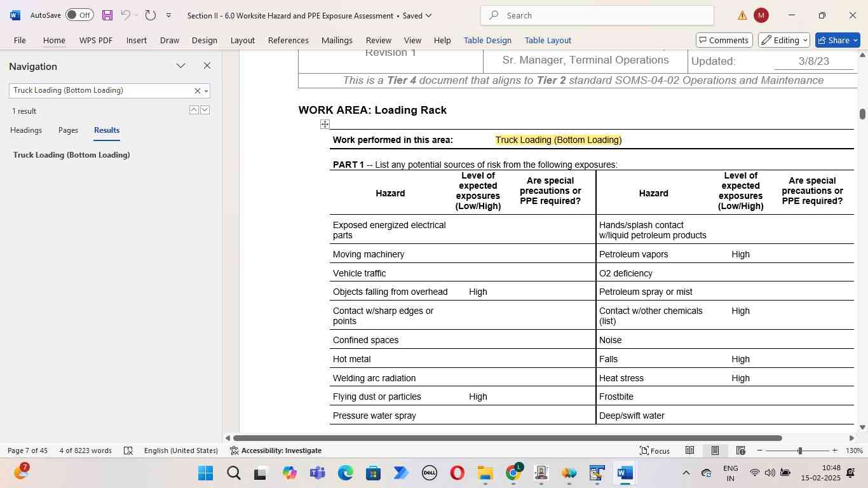This screenshot has height=488, width=868.
Task: Go to next search result arrow
Action: [205, 110]
